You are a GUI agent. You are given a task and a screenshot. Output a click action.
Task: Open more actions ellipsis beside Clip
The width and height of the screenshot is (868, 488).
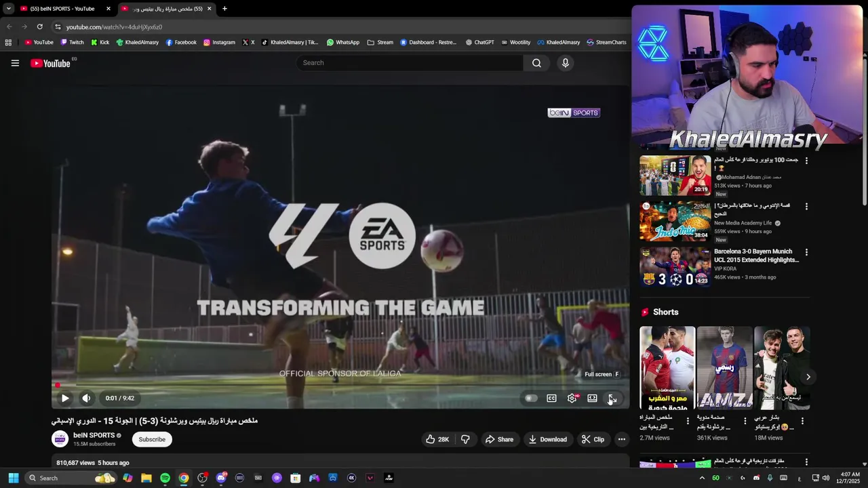[621, 439]
